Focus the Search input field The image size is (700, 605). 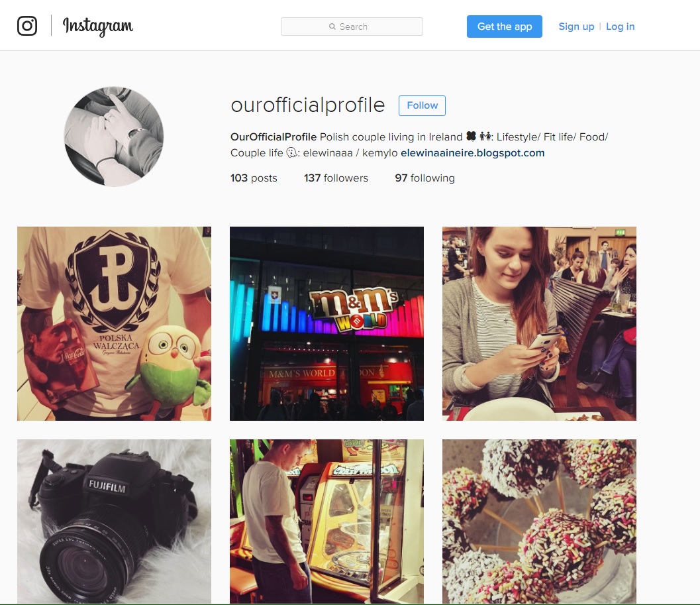click(x=352, y=27)
